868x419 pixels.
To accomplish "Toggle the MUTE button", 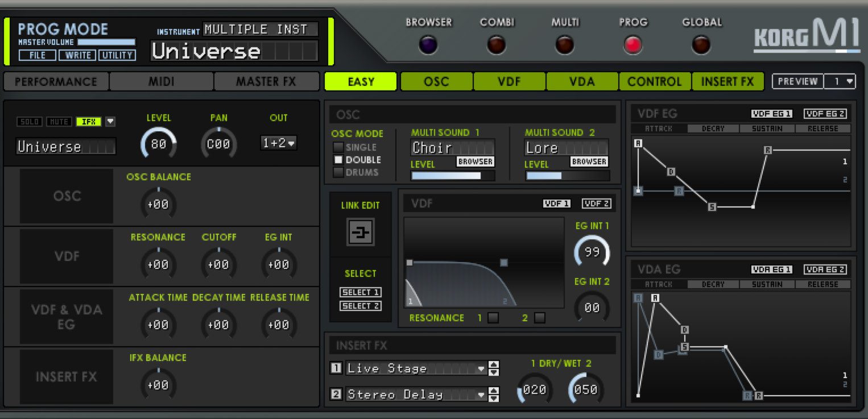I will tap(59, 122).
